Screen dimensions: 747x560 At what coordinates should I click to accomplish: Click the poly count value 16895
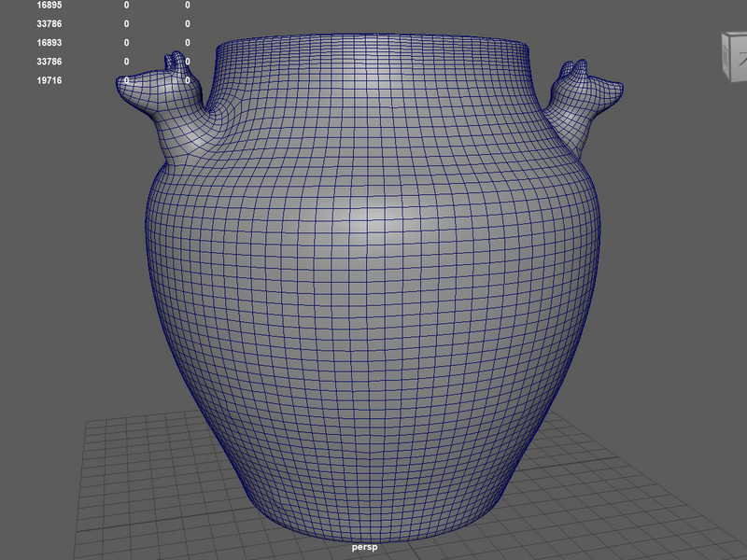click(x=49, y=6)
